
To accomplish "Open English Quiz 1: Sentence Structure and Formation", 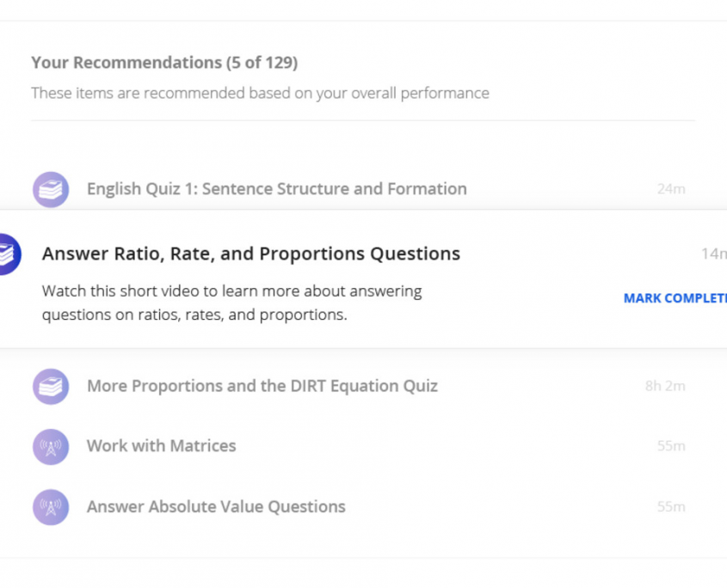I will (x=276, y=189).
